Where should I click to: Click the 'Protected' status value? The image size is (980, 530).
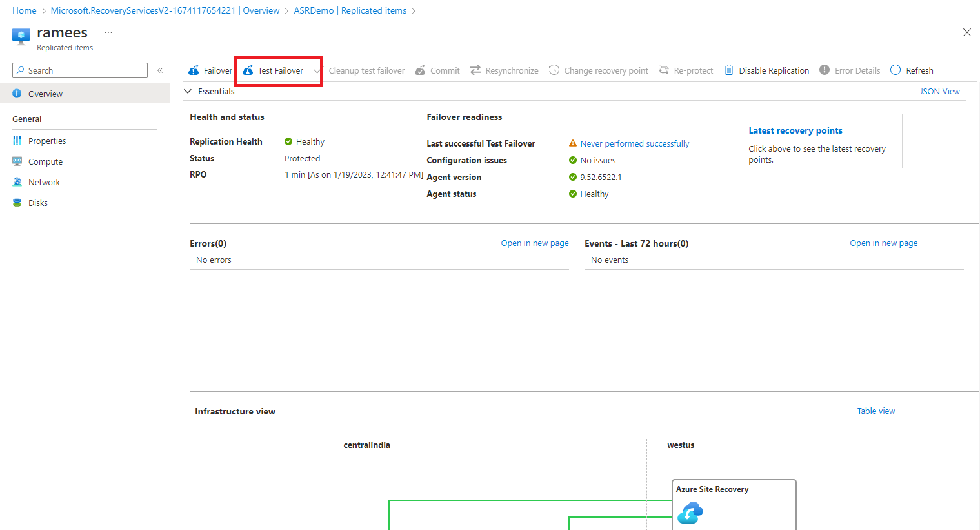[x=303, y=158]
